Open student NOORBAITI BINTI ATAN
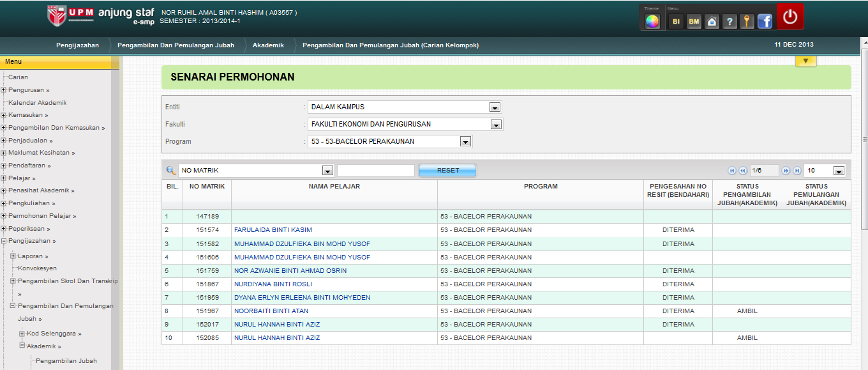The image size is (868, 370). point(271,311)
